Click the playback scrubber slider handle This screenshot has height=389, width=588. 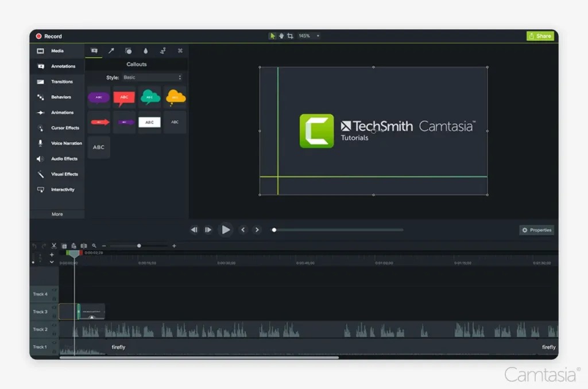click(x=274, y=229)
